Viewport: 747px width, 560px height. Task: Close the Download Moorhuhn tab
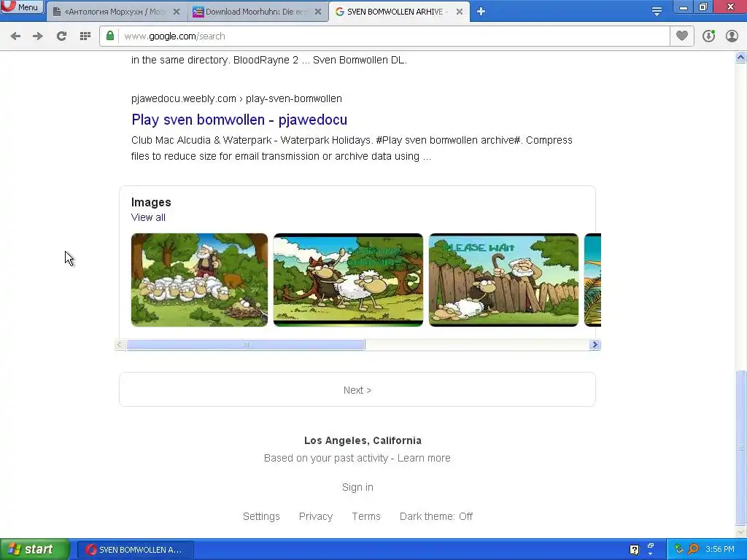coord(318,12)
